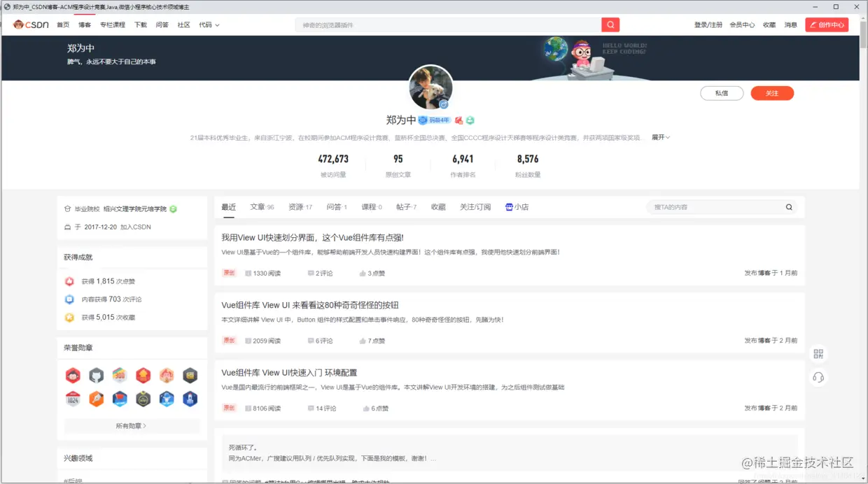Click the 8,576 fans count
Screen dimensions: 868x484
tap(528, 159)
